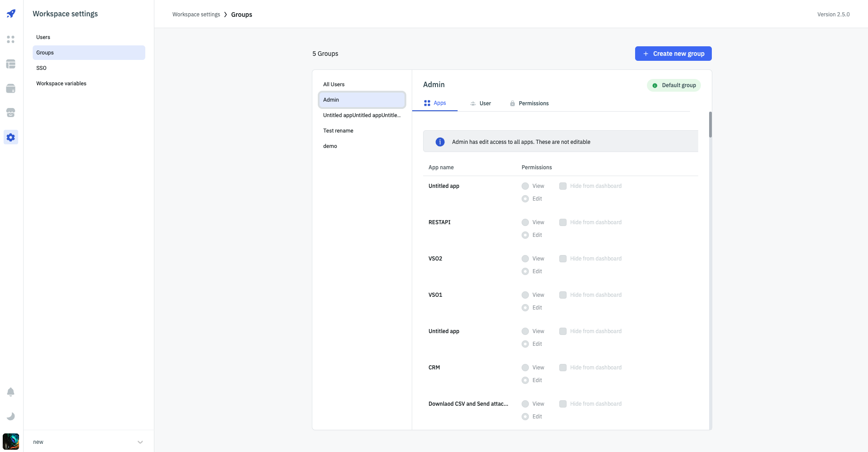Click Create new group button
This screenshot has height=452, width=868.
(x=673, y=54)
